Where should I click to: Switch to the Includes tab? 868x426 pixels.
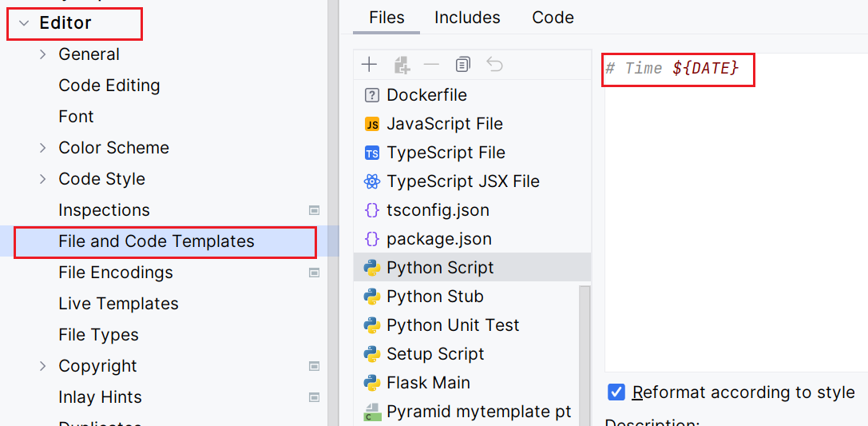point(467,18)
